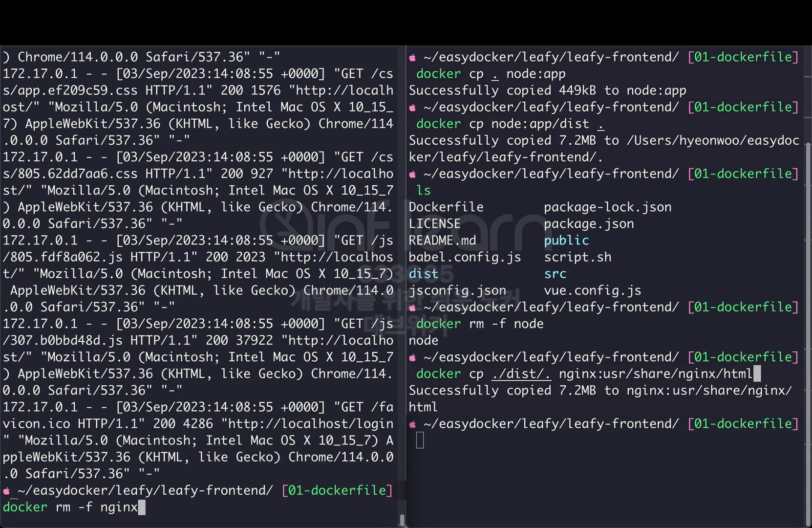Screen dimensions: 812x528
Task: Click the 'script.sh' file name
Action: (577, 257)
